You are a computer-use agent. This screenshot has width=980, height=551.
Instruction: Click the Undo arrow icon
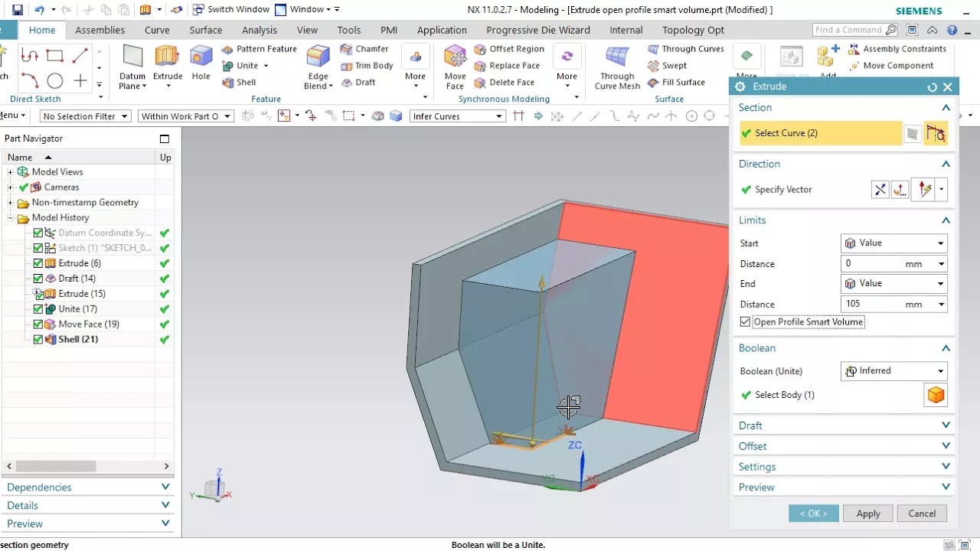tap(39, 10)
